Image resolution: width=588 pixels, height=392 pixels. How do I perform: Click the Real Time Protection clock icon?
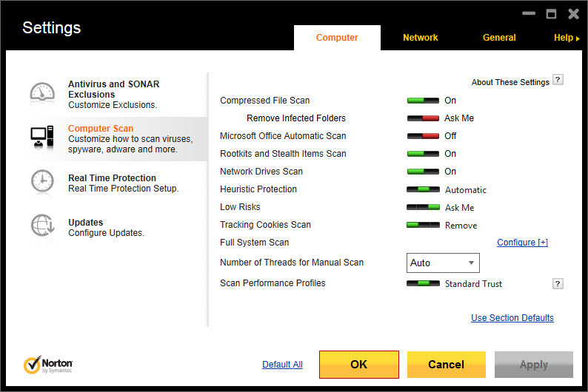click(42, 182)
